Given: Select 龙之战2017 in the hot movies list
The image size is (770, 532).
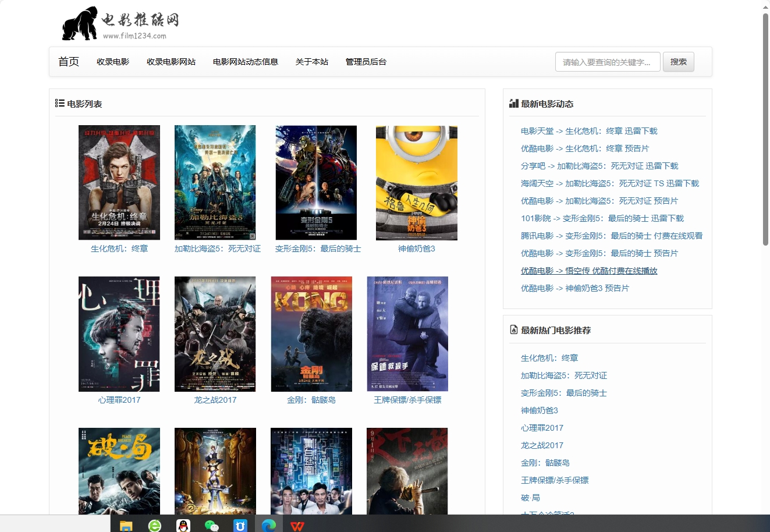Looking at the screenshot, I should [x=542, y=445].
